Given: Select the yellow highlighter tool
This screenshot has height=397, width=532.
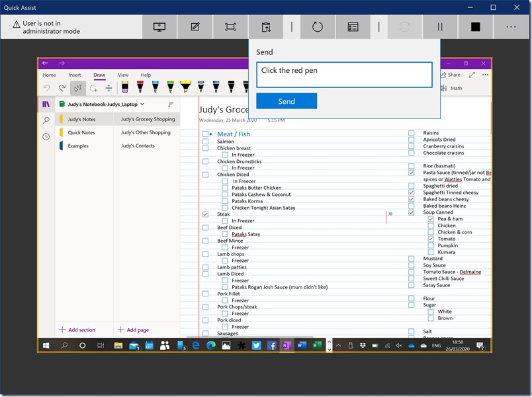Looking at the screenshot, I should 185,87.
